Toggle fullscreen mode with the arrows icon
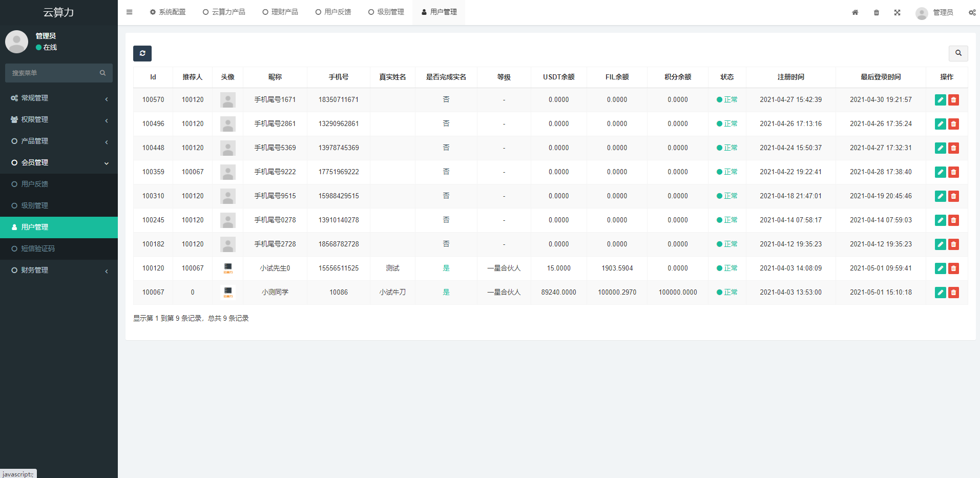 [x=897, y=12]
